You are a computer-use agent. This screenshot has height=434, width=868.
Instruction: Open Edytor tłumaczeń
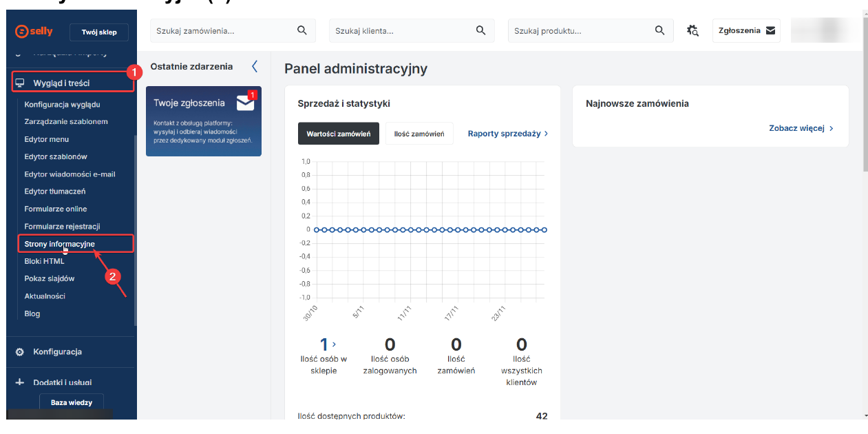(55, 192)
